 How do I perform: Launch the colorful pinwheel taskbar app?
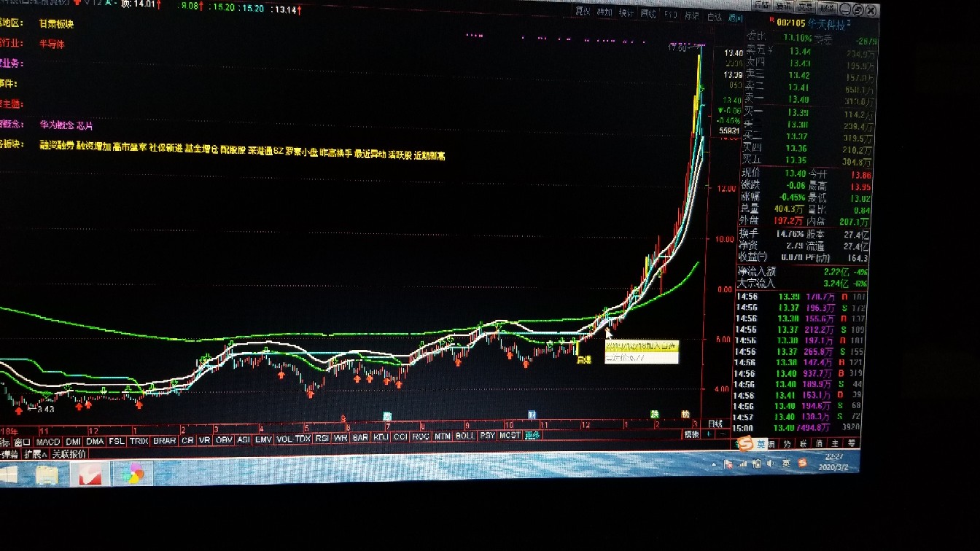(132, 474)
